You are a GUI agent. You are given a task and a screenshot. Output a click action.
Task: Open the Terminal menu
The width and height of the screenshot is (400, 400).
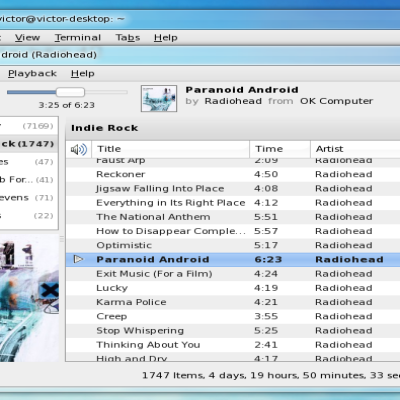click(78, 38)
